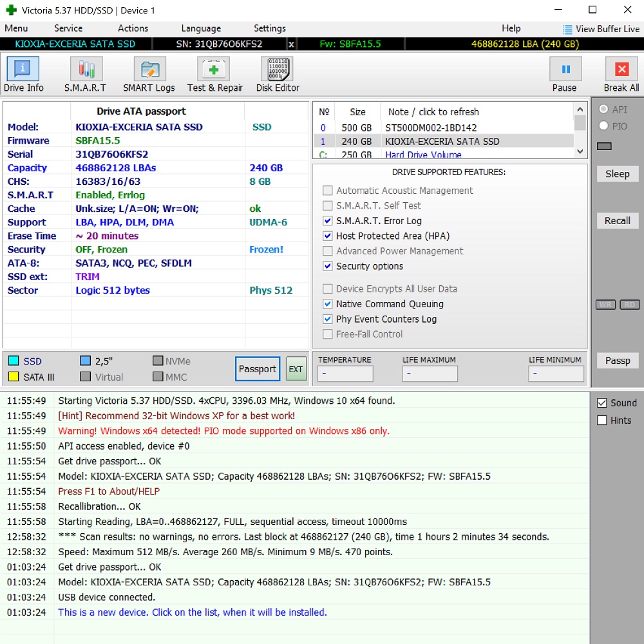The width and height of the screenshot is (644, 644).
Task: Click the small x next to serial number
Action: (x=291, y=44)
